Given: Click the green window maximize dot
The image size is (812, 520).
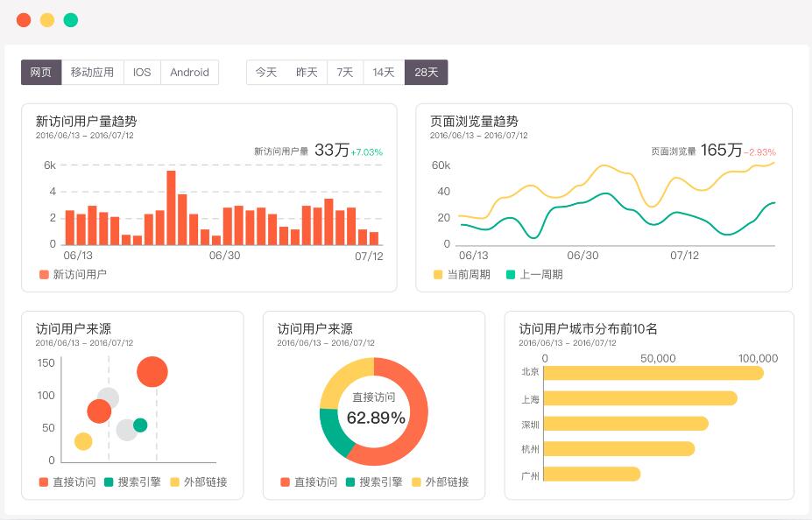Looking at the screenshot, I should pyautogui.click(x=71, y=20).
